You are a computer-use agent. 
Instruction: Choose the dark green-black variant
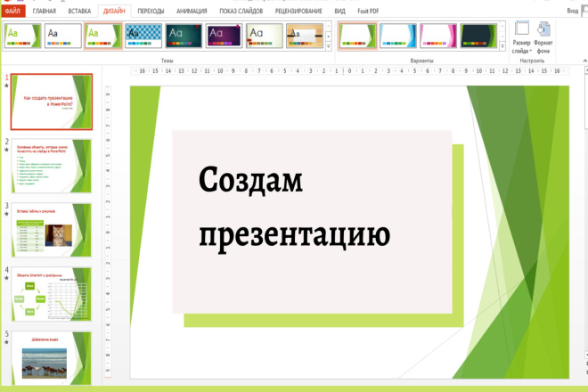tap(478, 36)
